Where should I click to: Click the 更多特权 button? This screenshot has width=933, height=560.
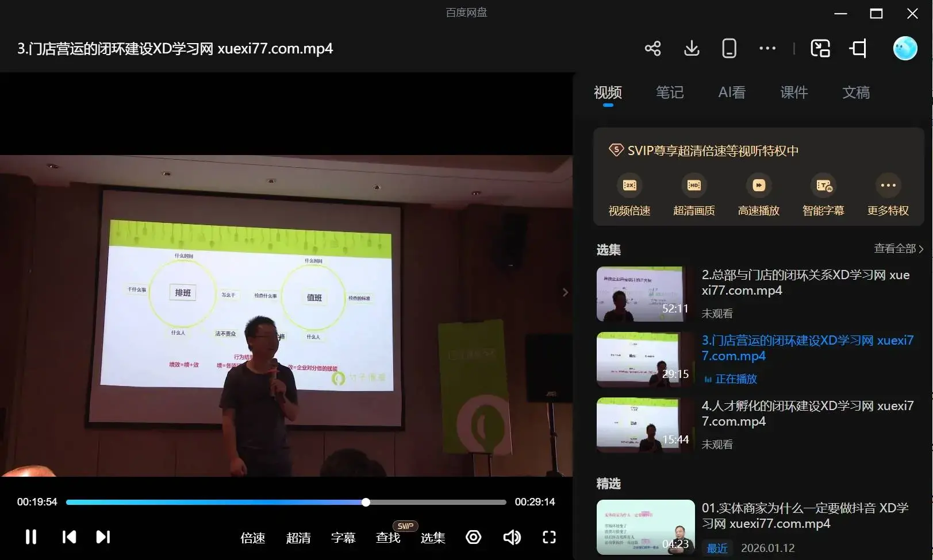888,195
